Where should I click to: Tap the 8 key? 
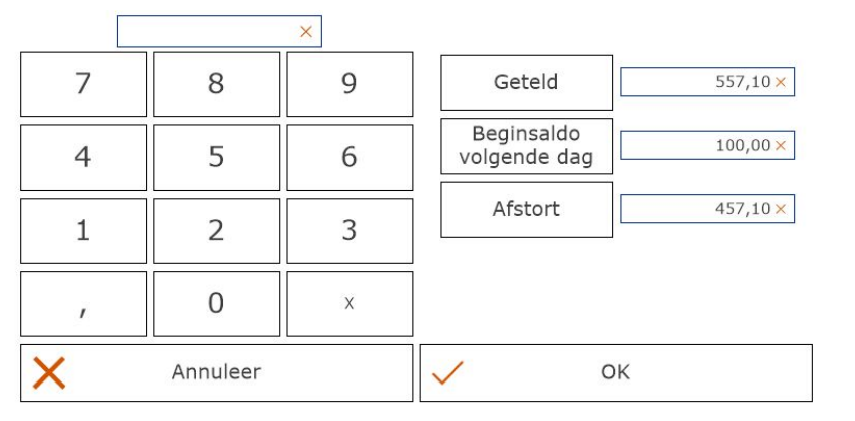tap(216, 84)
